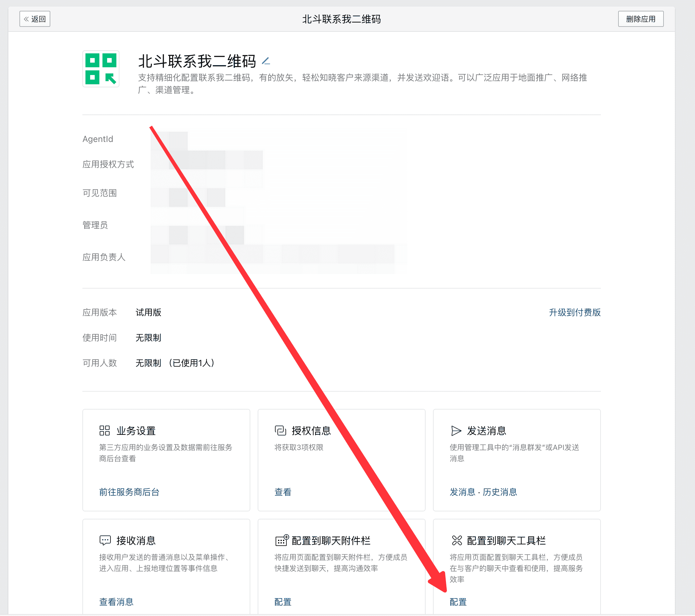Click the edit pencil next to app name

click(x=265, y=61)
